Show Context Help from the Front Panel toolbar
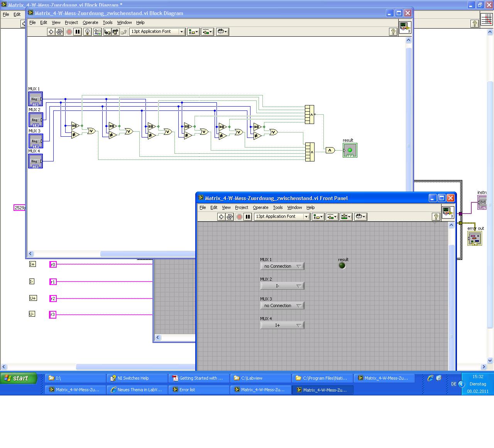494x448 pixels. coord(436,217)
